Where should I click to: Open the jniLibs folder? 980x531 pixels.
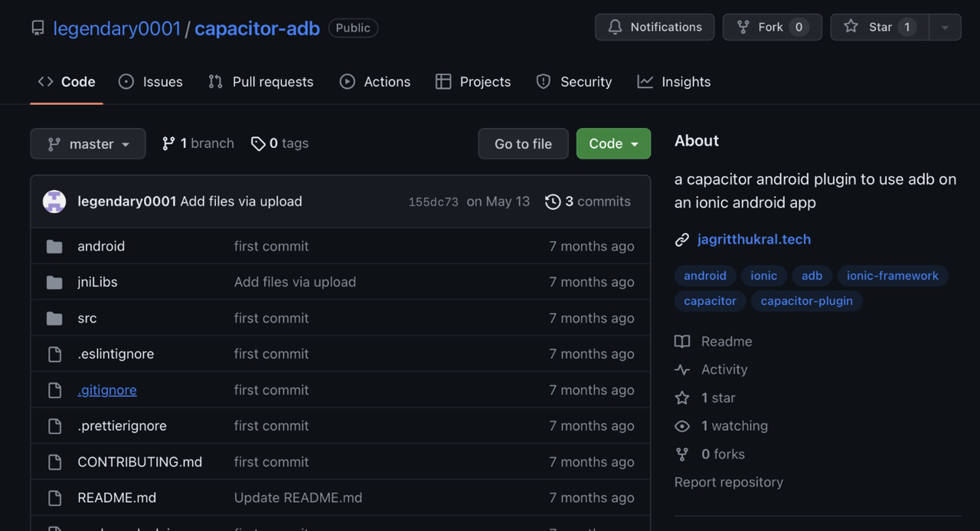[x=97, y=282]
